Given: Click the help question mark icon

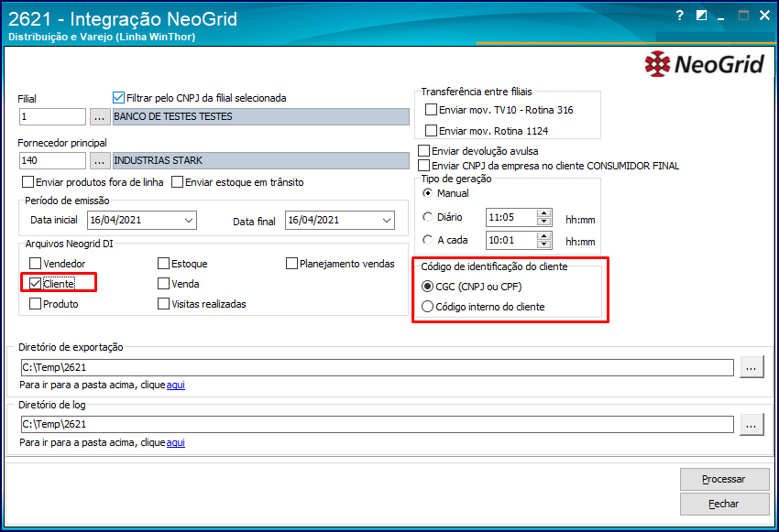Looking at the screenshot, I should pos(680,16).
